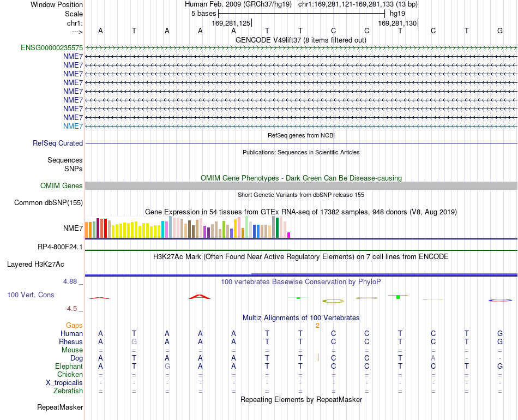
Task: Click Basewise Conservation by PhyloP title
Action: (x=300, y=282)
